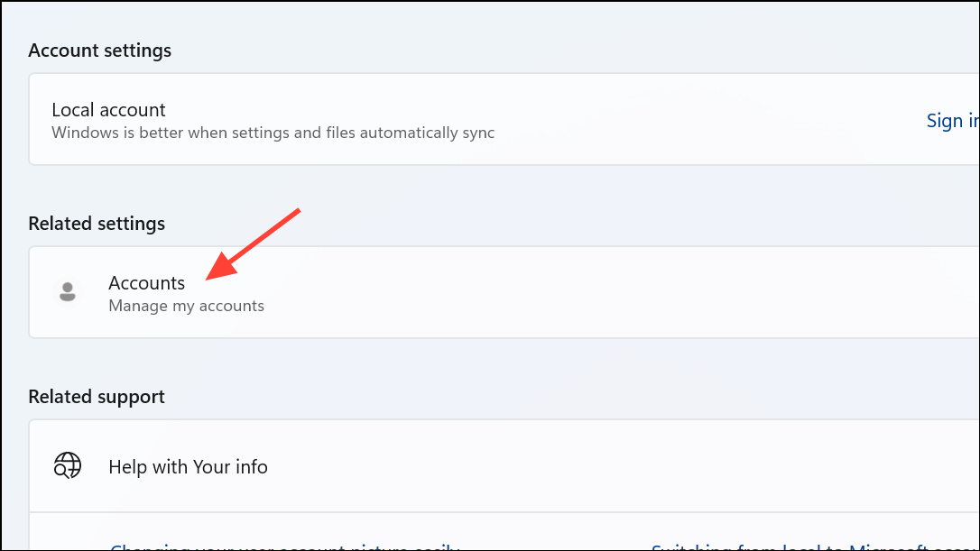Click the Related support section header
980x551 pixels.
(97, 396)
